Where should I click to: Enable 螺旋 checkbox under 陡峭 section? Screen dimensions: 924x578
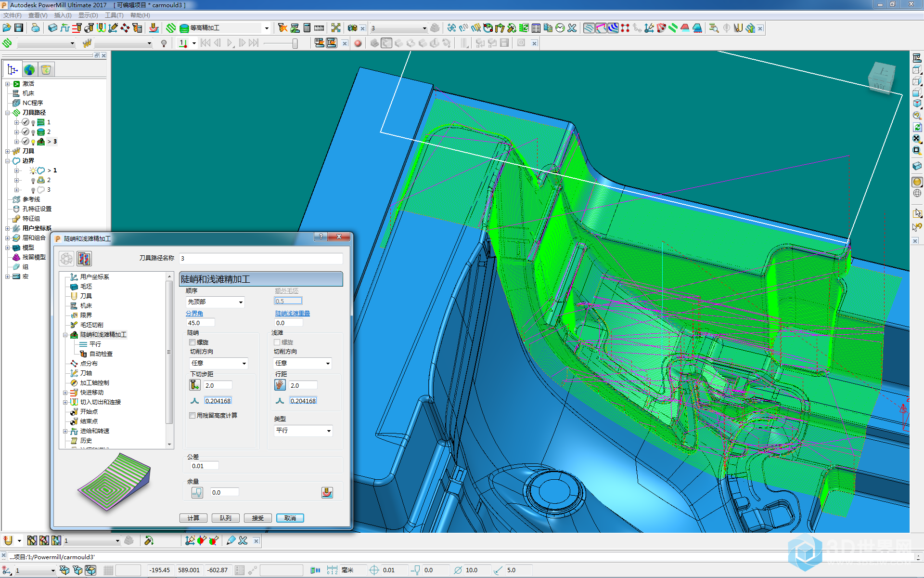coord(192,342)
